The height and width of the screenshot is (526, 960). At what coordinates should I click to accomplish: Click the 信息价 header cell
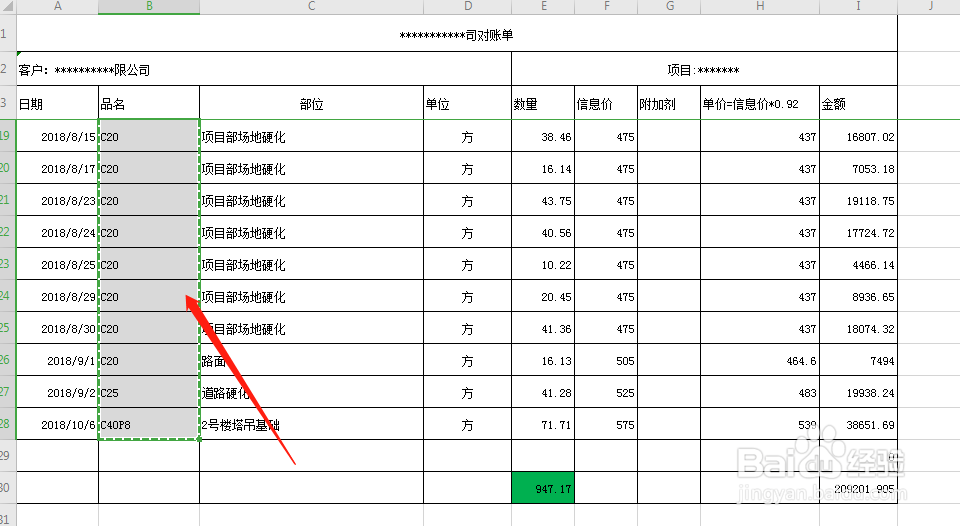[x=606, y=103]
